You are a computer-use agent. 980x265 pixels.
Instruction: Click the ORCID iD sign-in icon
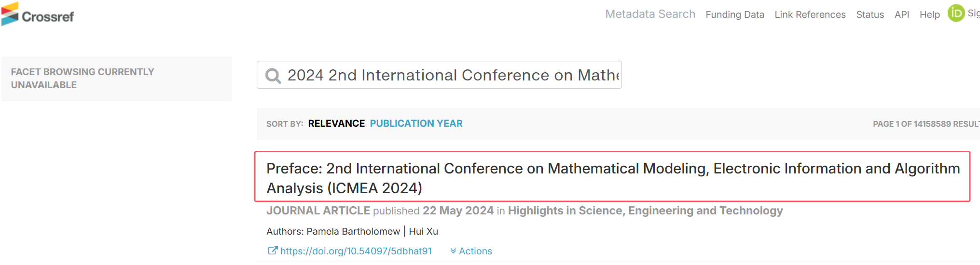(x=955, y=13)
